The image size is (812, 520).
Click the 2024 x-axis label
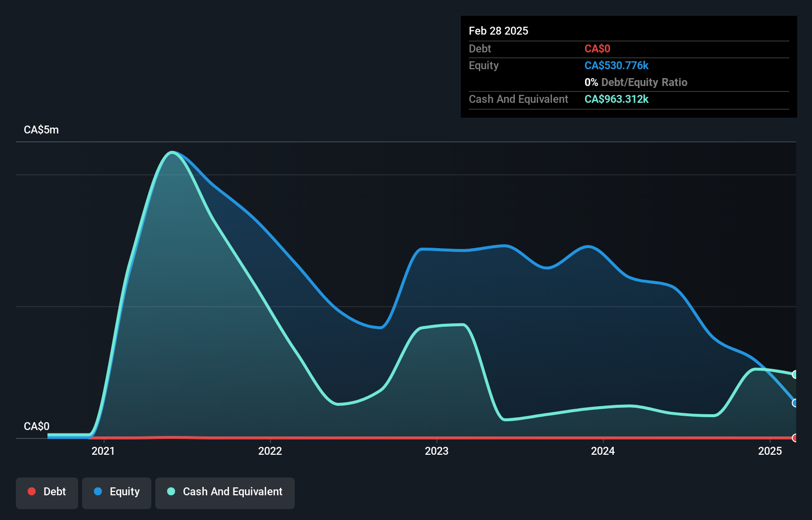[603, 451]
